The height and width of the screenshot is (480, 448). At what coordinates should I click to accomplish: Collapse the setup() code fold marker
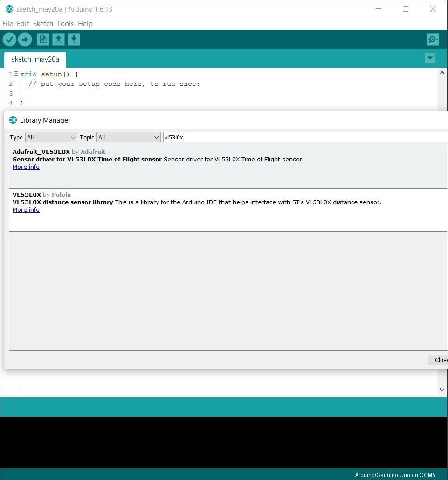click(x=16, y=74)
